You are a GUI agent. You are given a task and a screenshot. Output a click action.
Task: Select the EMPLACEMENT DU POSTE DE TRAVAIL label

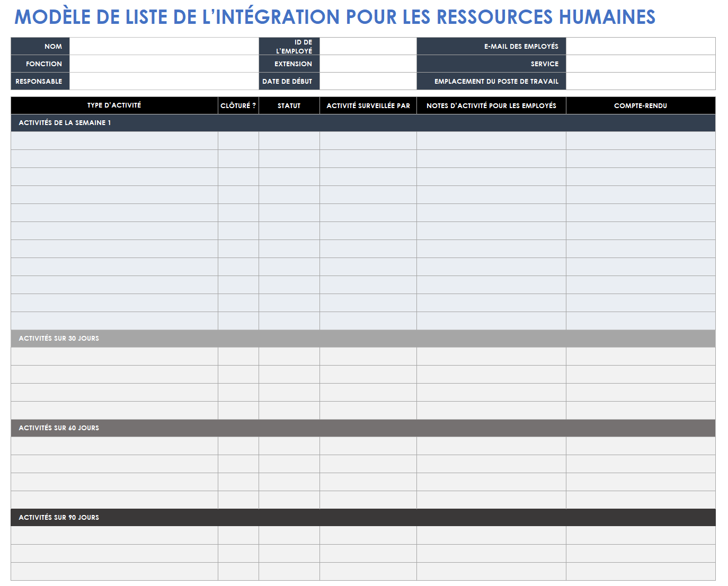(x=491, y=81)
